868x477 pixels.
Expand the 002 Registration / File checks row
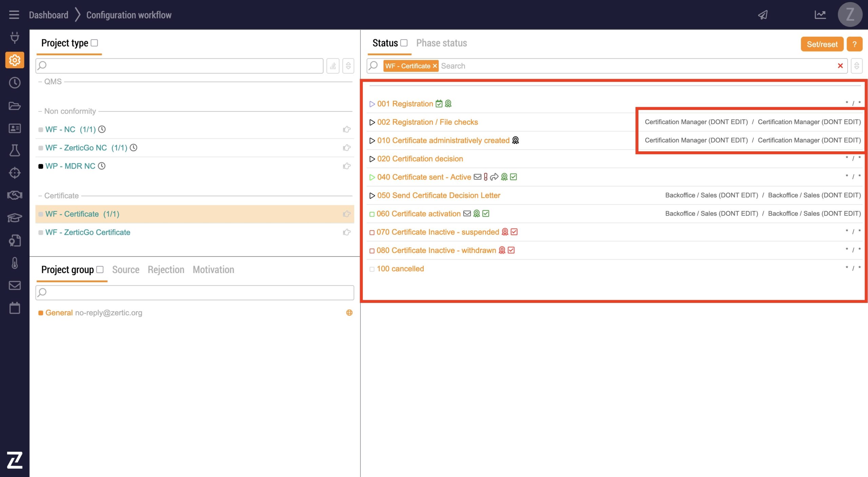[372, 122]
